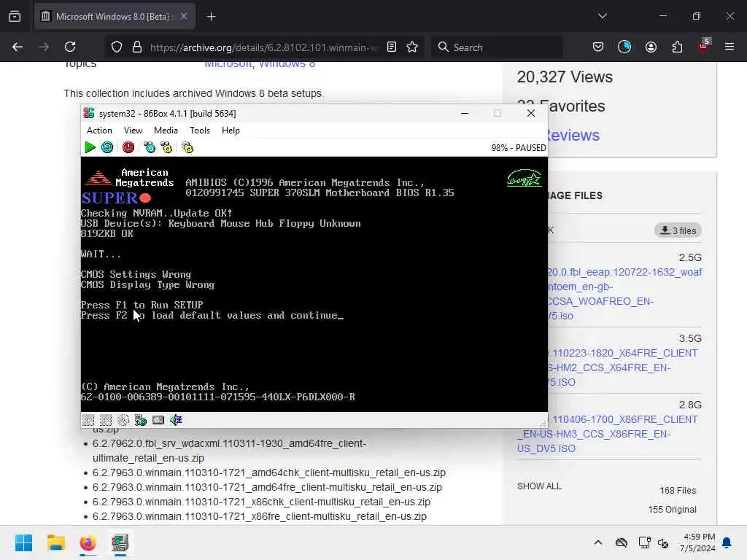Switch to Firefox on the taskbar
747x560 pixels.
tap(88, 542)
